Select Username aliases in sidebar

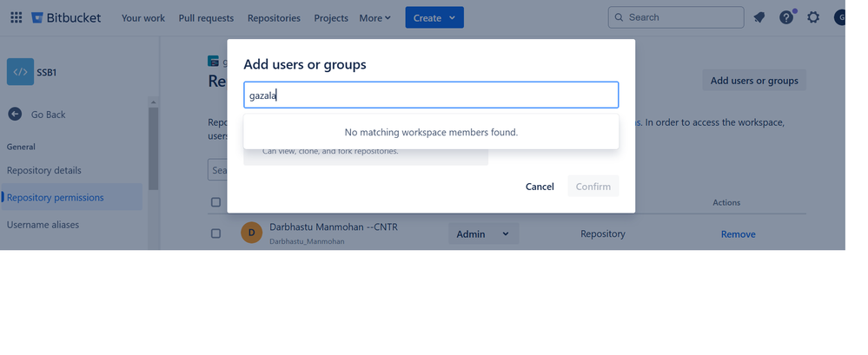(71, 225)
